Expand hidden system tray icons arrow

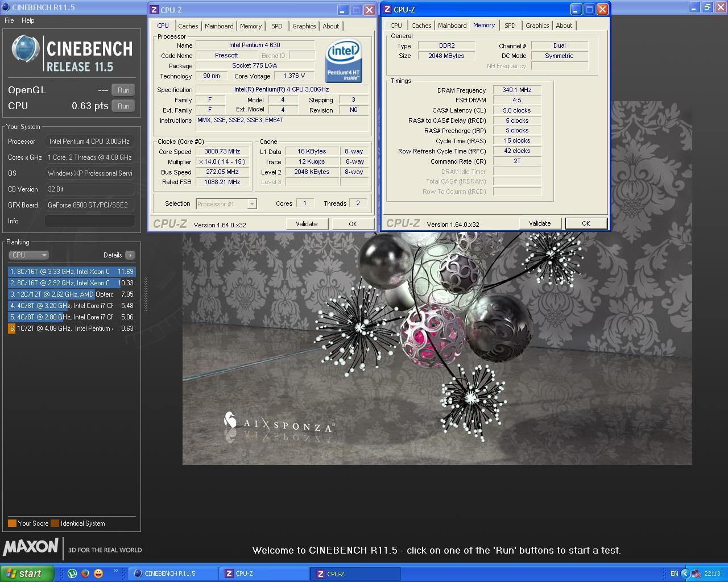tap(685, 573)
